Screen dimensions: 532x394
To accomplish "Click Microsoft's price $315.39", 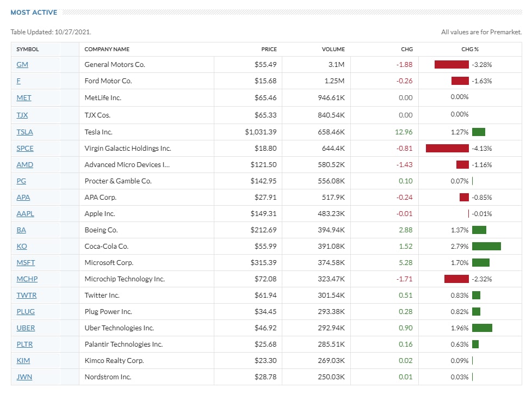I will click(x=264, y=262).
